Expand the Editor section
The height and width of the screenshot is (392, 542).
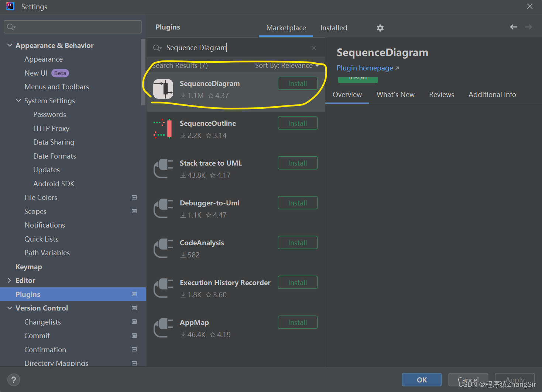click(10, 280)
